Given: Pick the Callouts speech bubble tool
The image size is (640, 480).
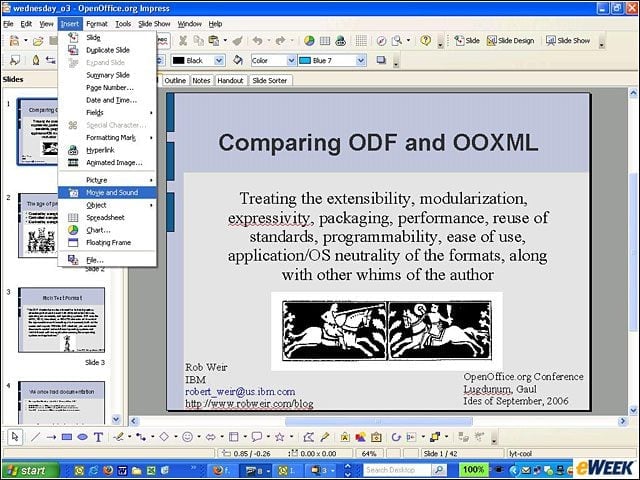Looking at the screenshot, I should tap(257, 437).
